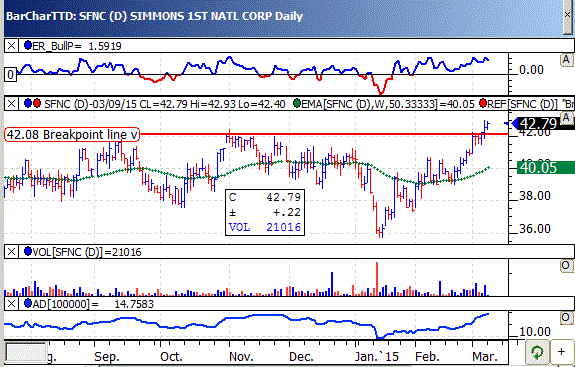Image resolution: width=575 pixels, height=367 pixels.
Task: Click the VOL 21016 data box row
Action: [x=265, y=227]
